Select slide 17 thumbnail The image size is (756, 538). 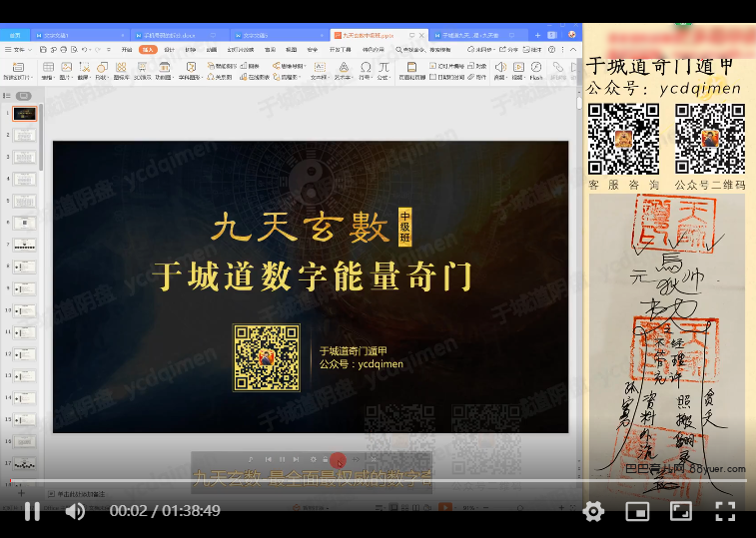[x=25, y=464]
